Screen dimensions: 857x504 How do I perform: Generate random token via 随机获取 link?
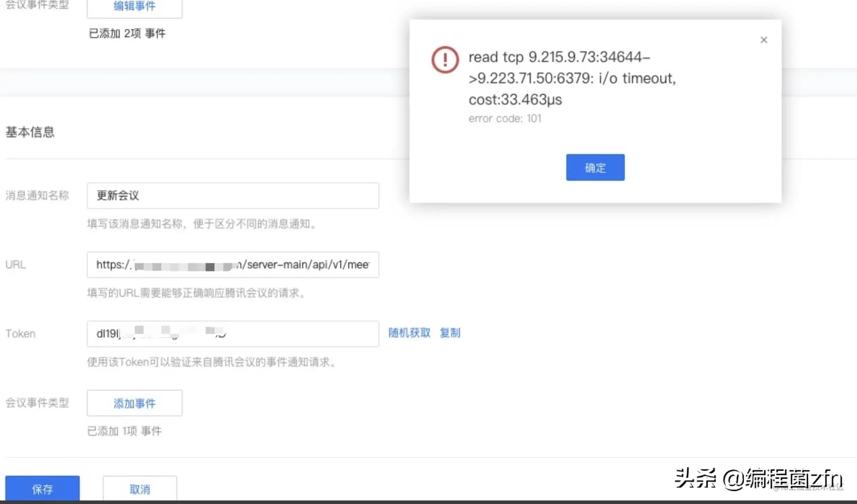pyautogui.click(x=409, y=333)
